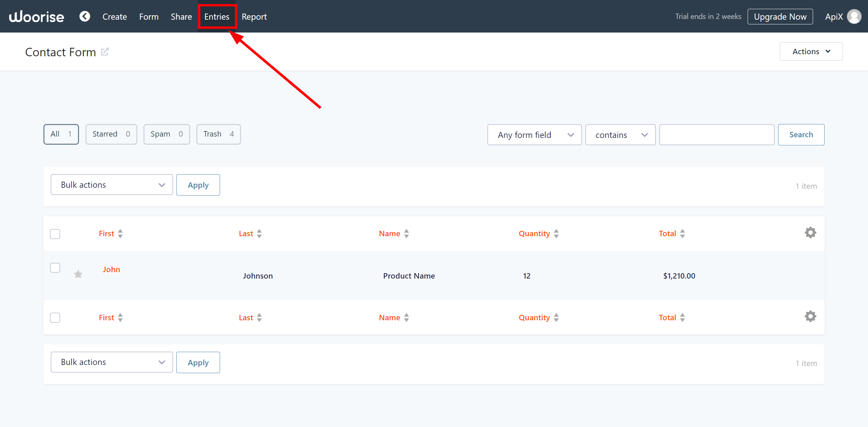868x427 pixels.
Task: Check the select-all checkbox in table header
Action: point(55,234)
